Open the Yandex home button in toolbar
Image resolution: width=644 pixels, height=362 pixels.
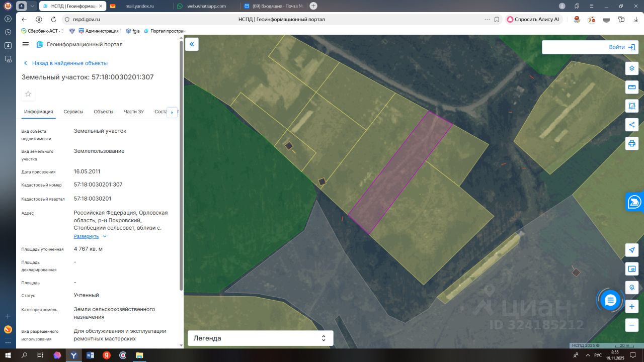pos(39,20)
